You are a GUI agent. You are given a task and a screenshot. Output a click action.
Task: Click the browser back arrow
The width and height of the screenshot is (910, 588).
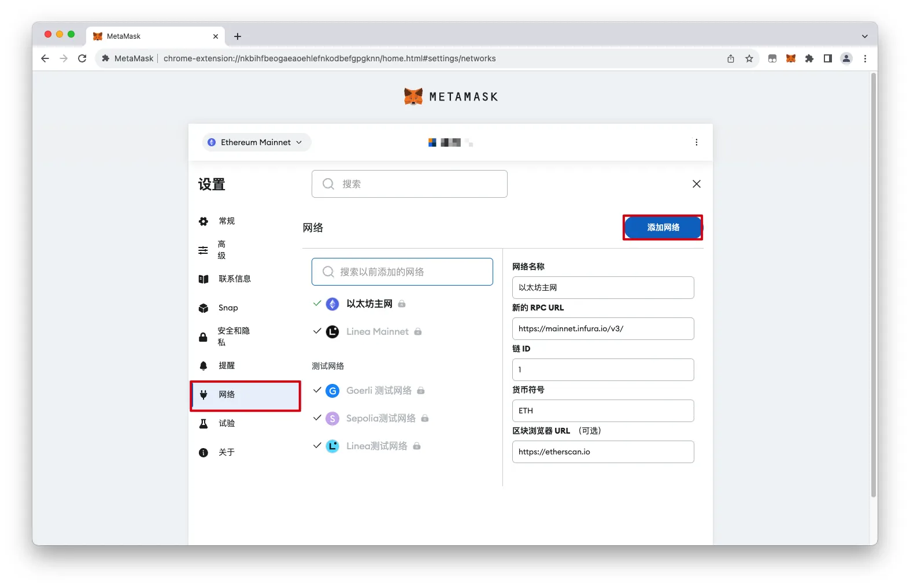tap(45, 58)
